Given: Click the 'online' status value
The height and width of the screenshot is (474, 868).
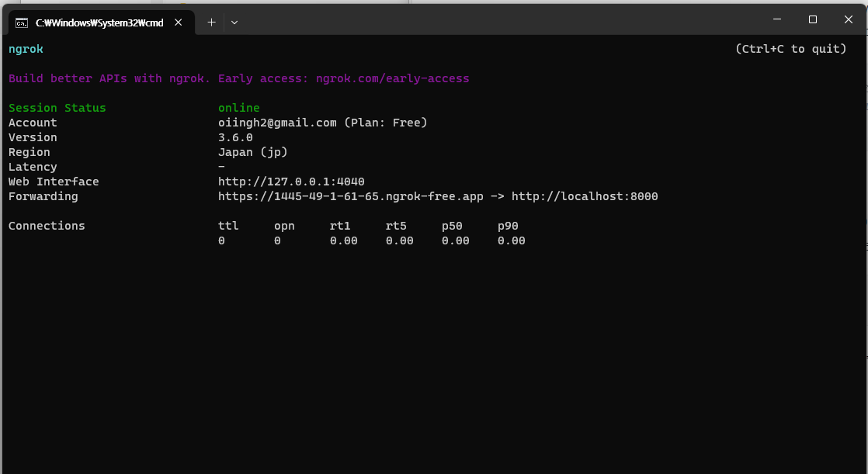Looking at the screenshot, I should pos(238,108).
